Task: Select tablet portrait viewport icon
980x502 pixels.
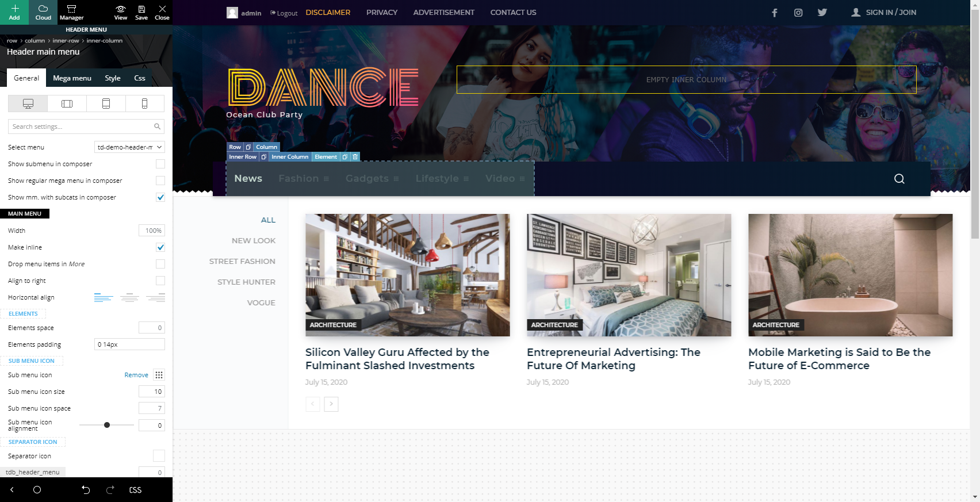Action: tap(106, 104)
